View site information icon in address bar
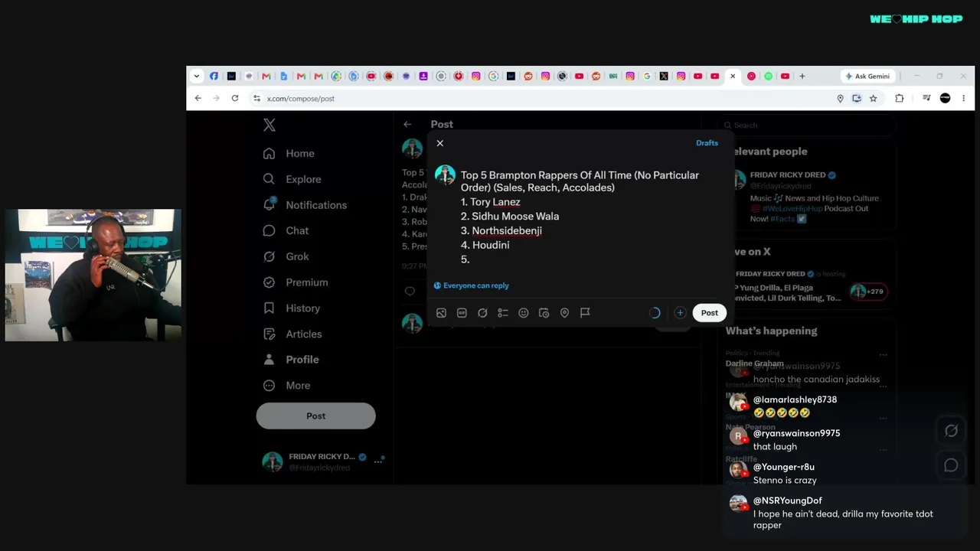The height and width of the screenshot is (551, 980). coord(257,98)
